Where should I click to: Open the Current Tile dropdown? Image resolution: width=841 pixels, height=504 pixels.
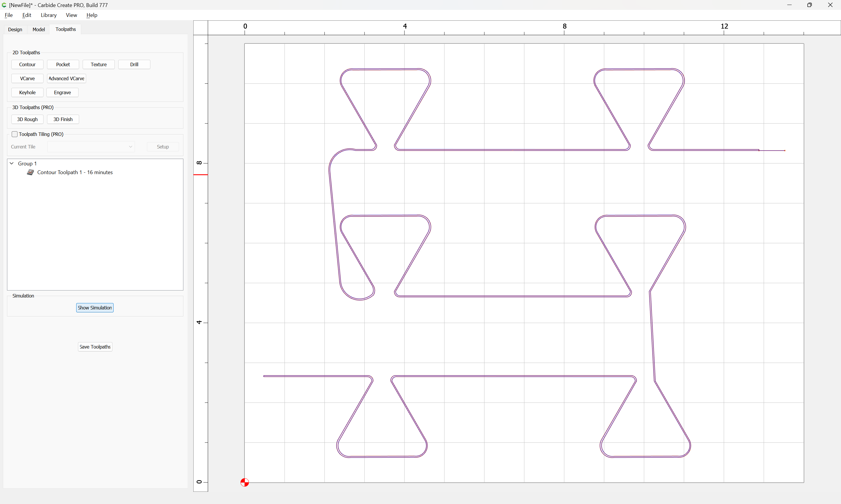pyautogui.click(x=91, y=147)
